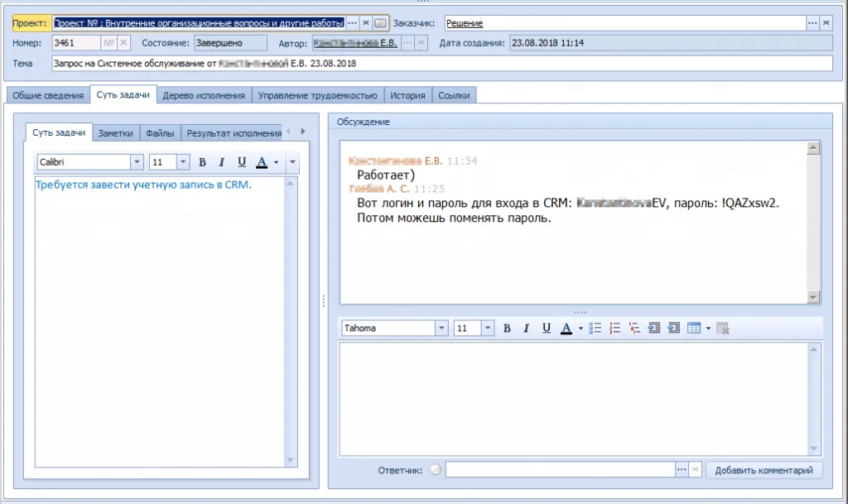Select the Ответчик radio button
The image size is (848, 504).
click(436, 470)
